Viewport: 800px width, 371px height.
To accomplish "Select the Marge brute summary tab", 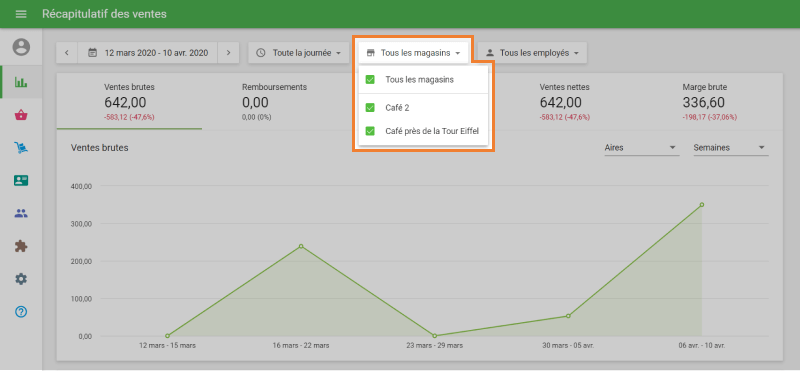I will tap(710, 102).
